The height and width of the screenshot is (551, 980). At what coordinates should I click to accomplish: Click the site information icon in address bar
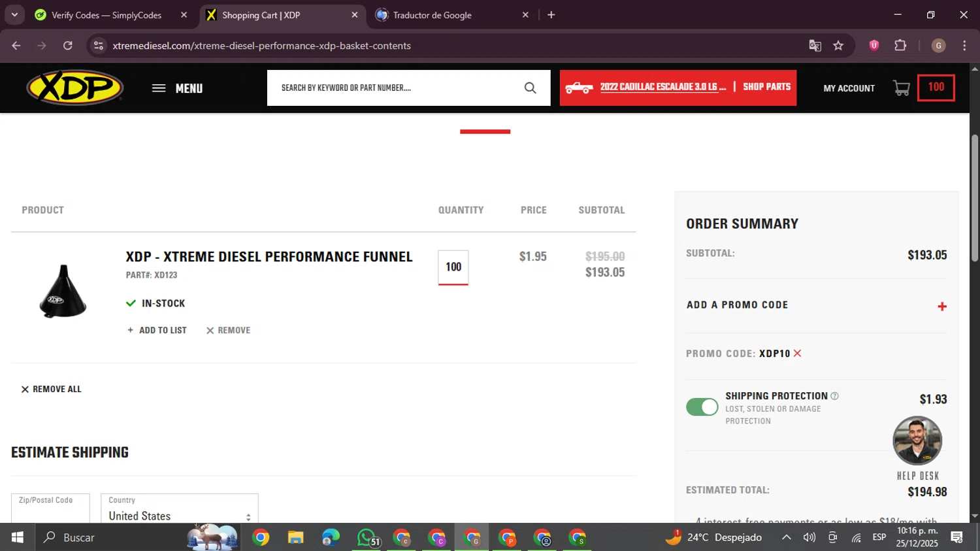point(99,46)
